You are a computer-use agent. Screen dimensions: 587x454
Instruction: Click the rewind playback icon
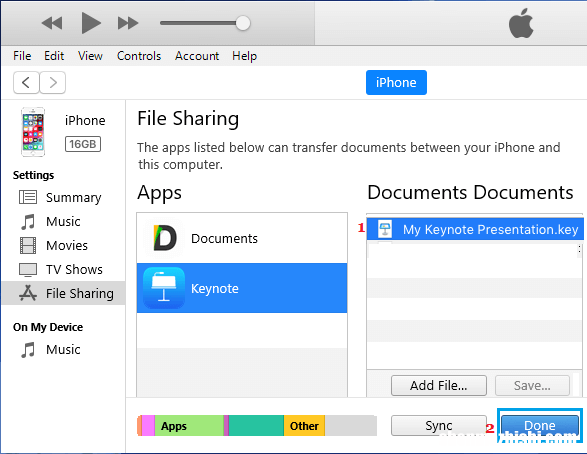coord(52,23)
